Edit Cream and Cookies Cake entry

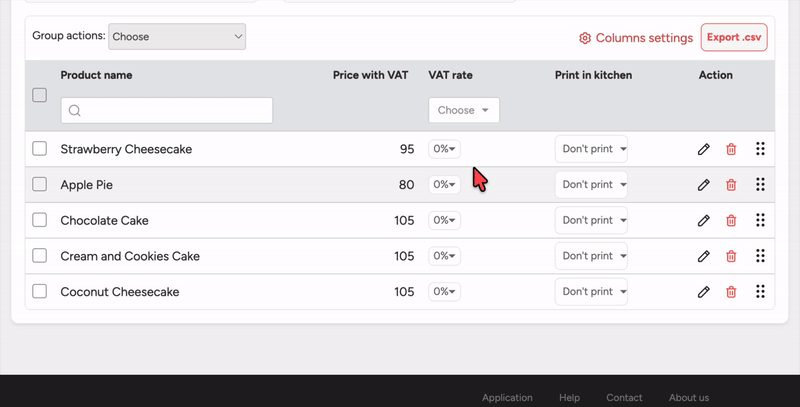pyautogui.click(x=704, y=256)
